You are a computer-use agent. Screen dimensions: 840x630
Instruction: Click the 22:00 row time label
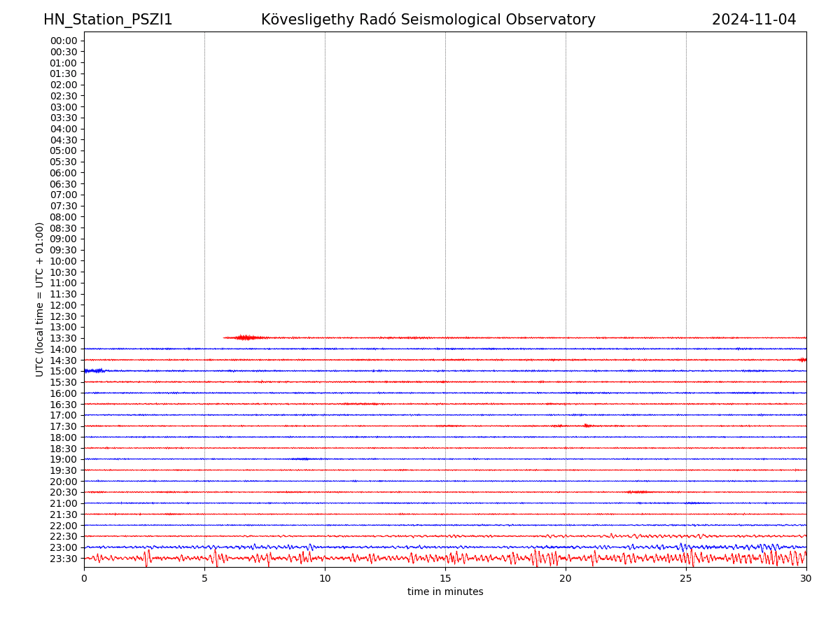[63, 526]
